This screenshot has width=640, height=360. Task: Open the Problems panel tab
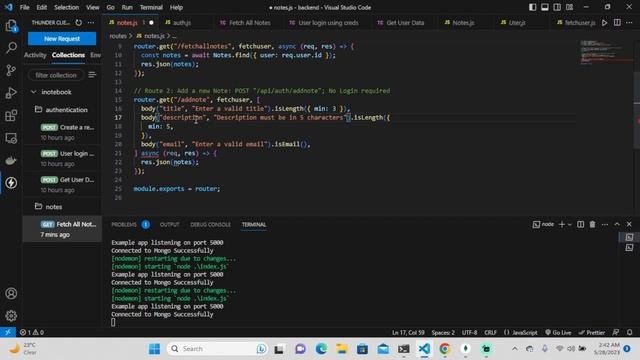124,224
